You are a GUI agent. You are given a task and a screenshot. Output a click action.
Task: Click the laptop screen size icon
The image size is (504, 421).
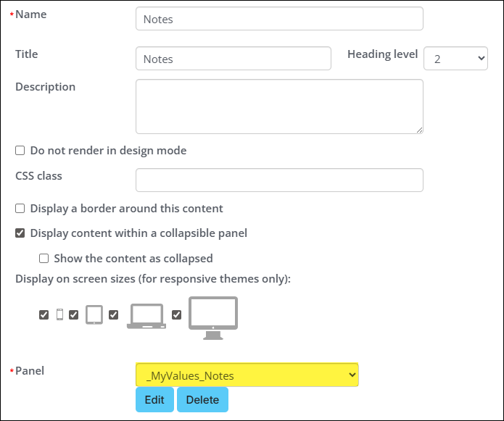click(x=146, y=317)
